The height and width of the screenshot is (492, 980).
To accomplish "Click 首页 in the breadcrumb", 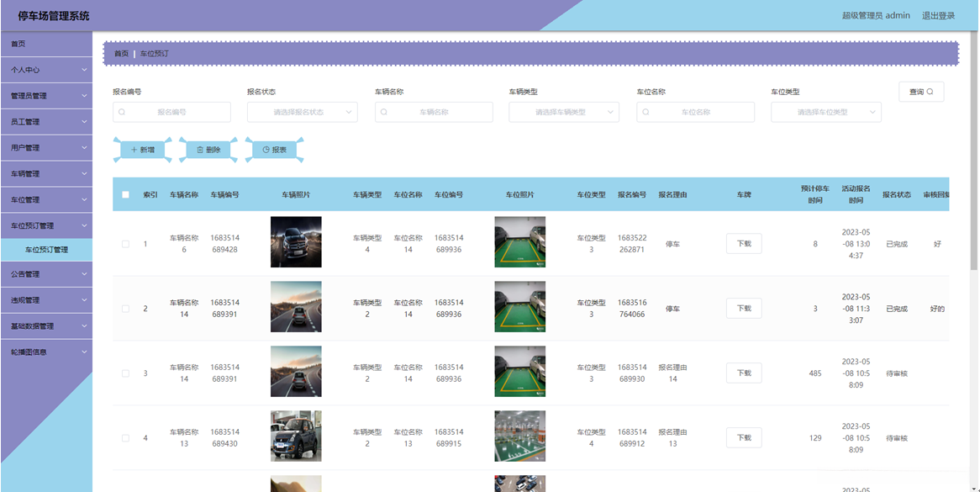I will (x=121, y=54).
